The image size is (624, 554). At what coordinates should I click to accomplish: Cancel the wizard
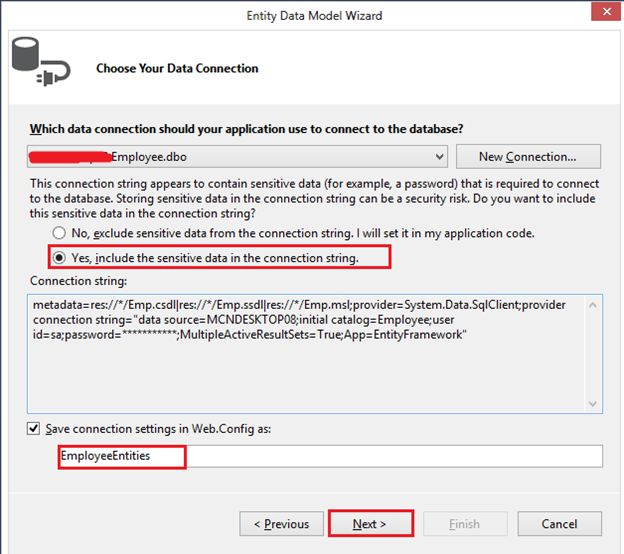pos(559,524)
